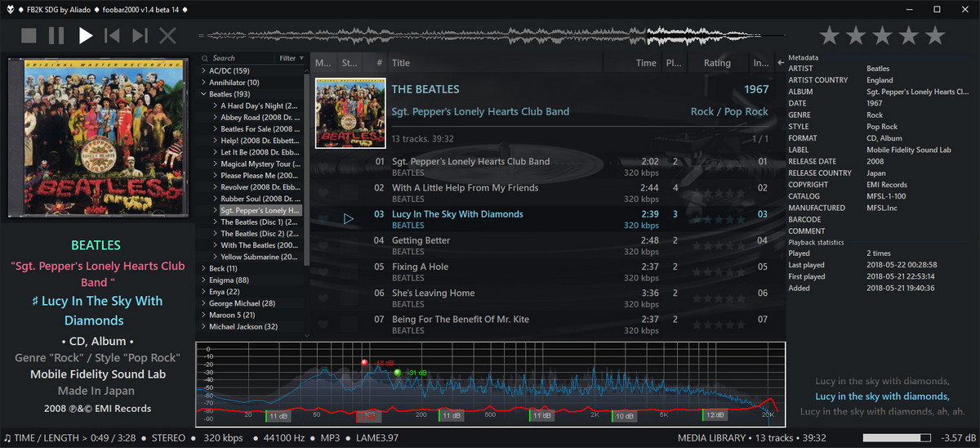Click the alien logo in the title bar

click(x=9, y=8)
